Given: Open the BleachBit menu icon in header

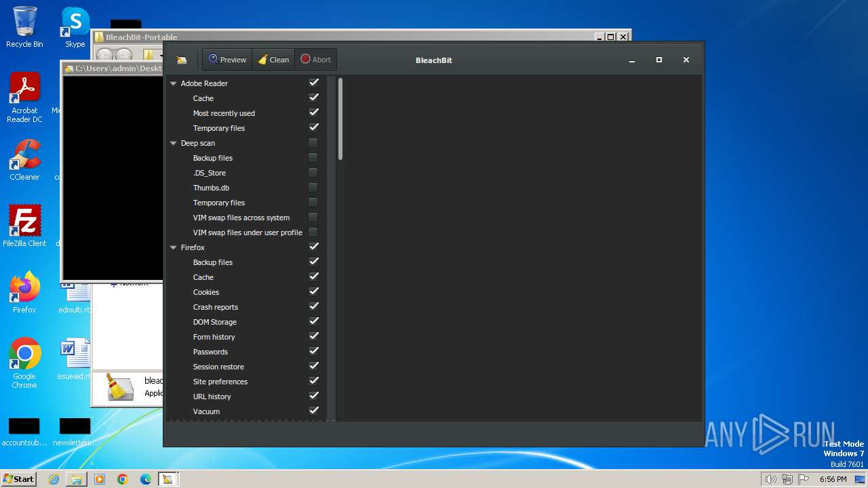Looking at the screenshot, I should tap(182, 60).
